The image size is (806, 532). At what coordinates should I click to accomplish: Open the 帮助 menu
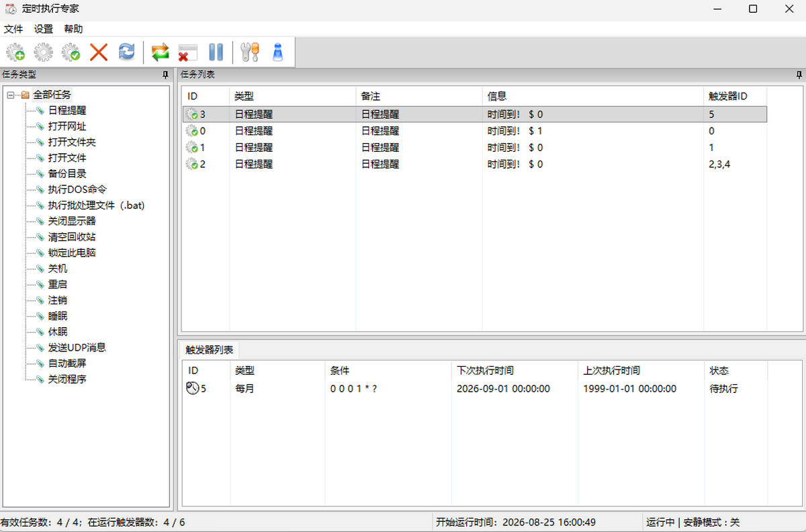tap(74, 29)
